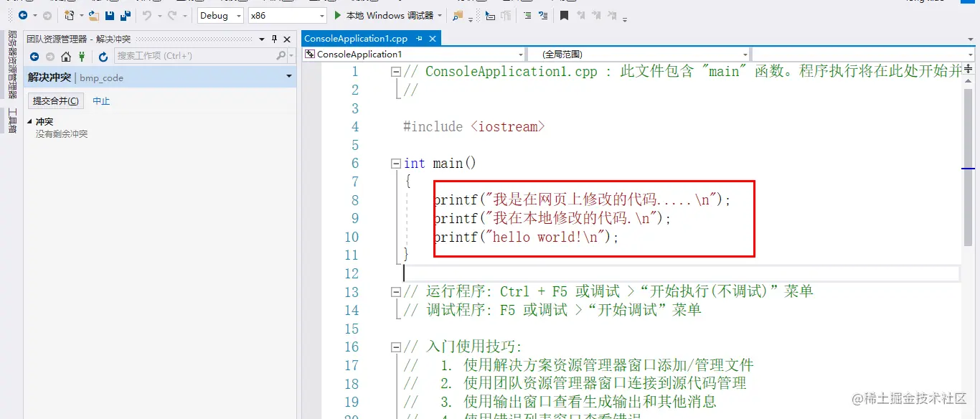Collapse the main() function at line 6
980x419 pixels.
pos(395,164)
